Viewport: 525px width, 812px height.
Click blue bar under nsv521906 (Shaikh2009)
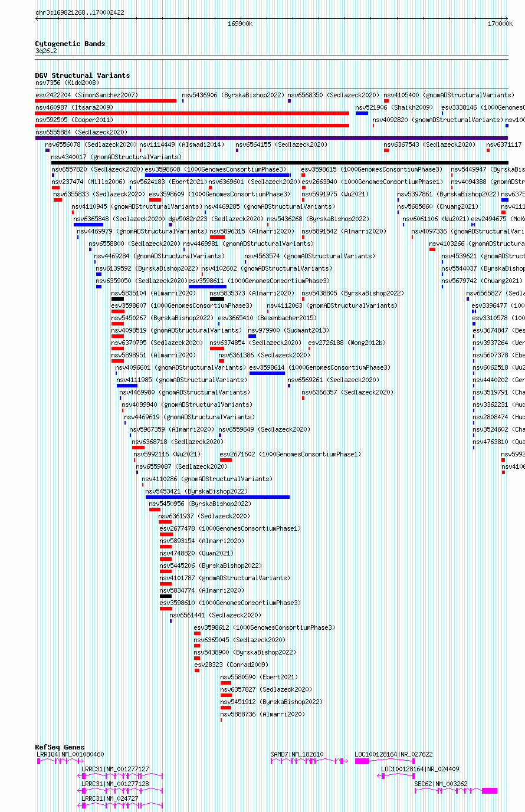tap(362, 113)
